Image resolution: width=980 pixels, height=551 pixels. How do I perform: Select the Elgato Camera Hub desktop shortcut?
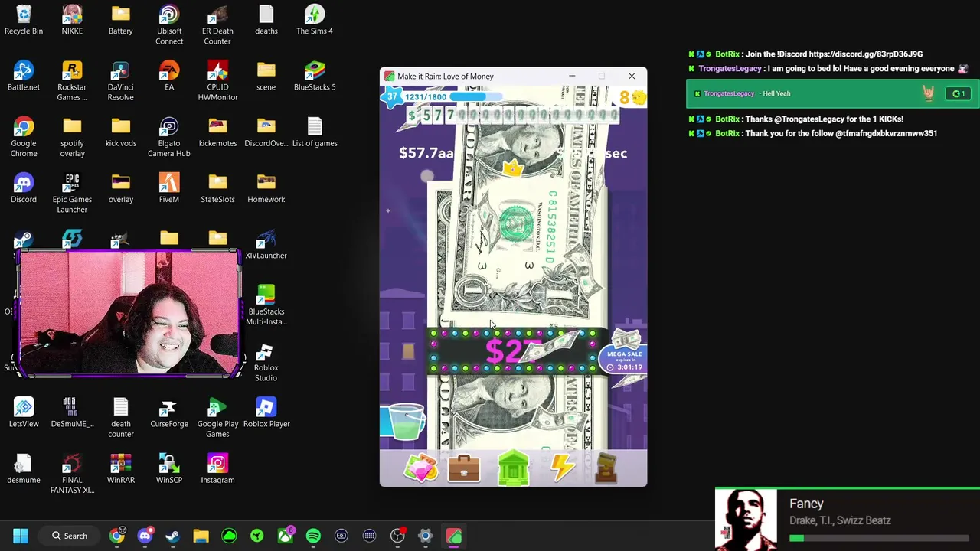click(169, 137)
